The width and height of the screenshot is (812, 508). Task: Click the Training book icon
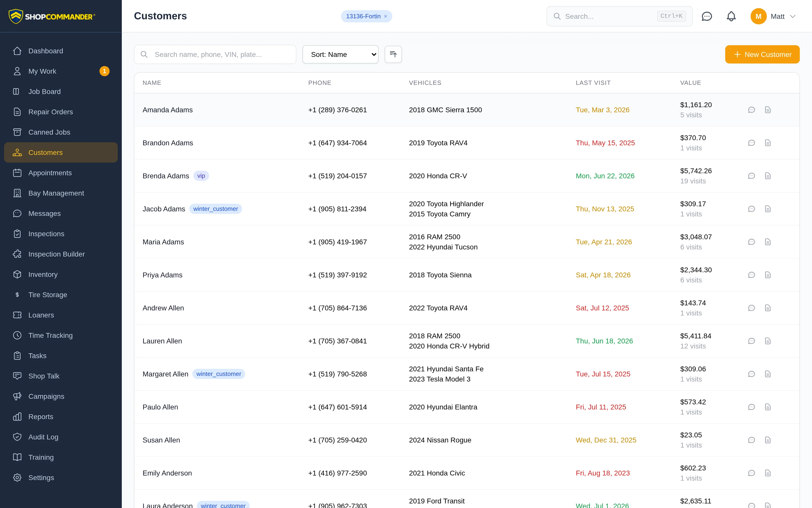[x=17, y=457]
